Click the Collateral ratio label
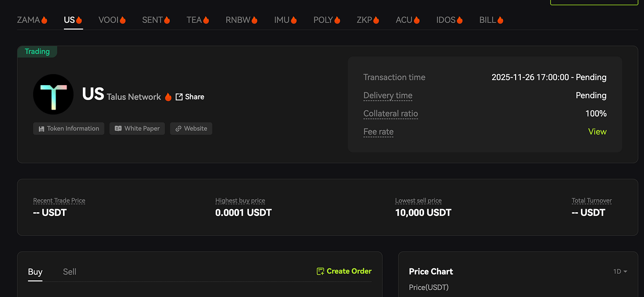Viewport: 644px width, 297px height. (x=391, y=114)
